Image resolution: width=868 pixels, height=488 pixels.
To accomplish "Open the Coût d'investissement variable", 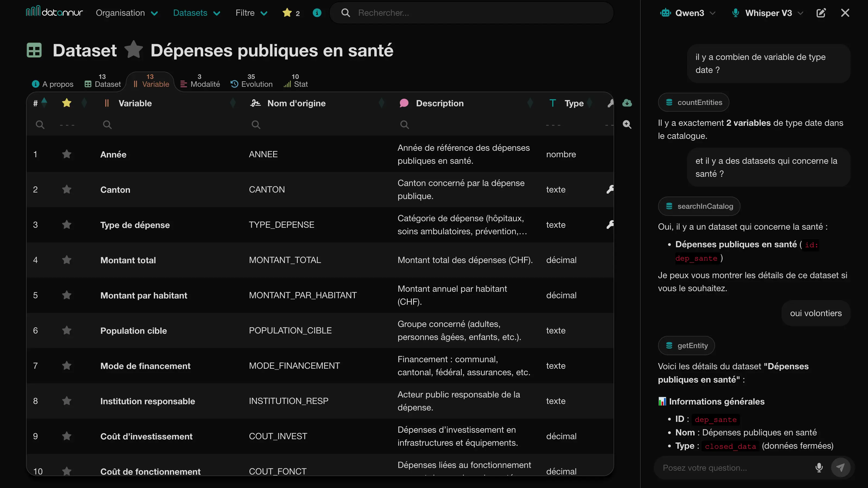I will click(146, 436).
